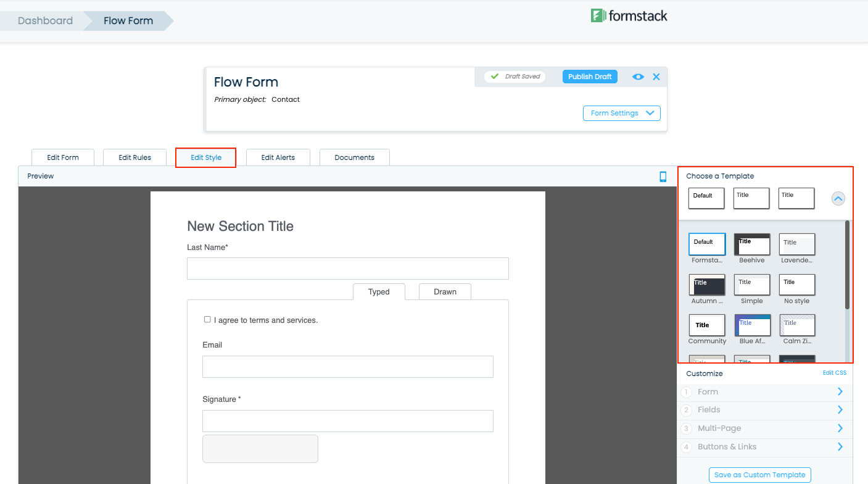This screenshot has height=484, width=868.
Task: Choose the Blue template thumbnail
Action: coord(752,325)
